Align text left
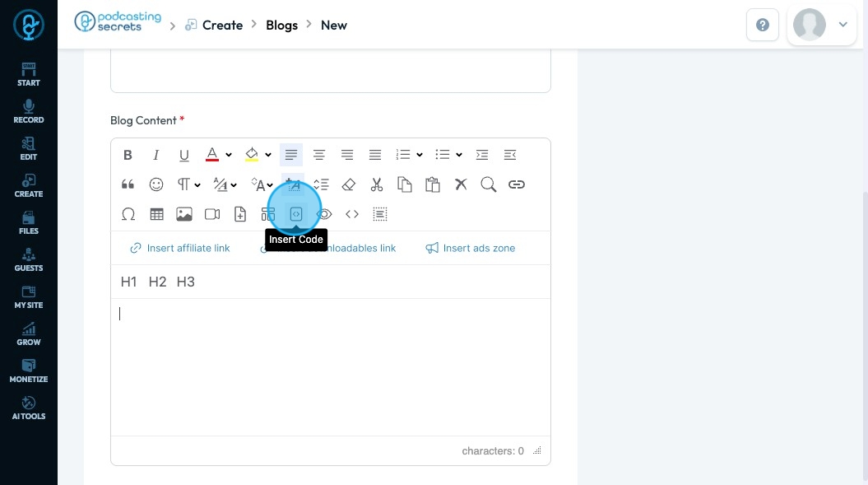The height and width of the screenshot is (485, 868). [291, 155]
